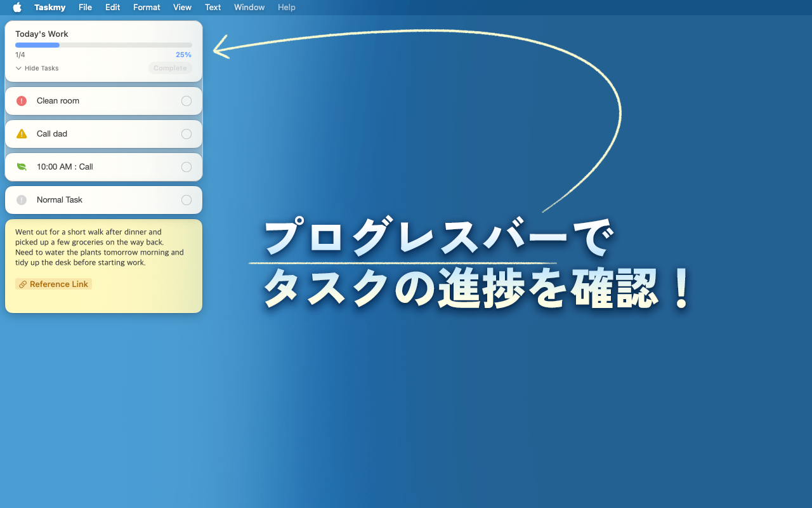This screenshot has width=812, height=508.
Task: Click the Today's Work progress bar
Action: (x=103, y=45)
